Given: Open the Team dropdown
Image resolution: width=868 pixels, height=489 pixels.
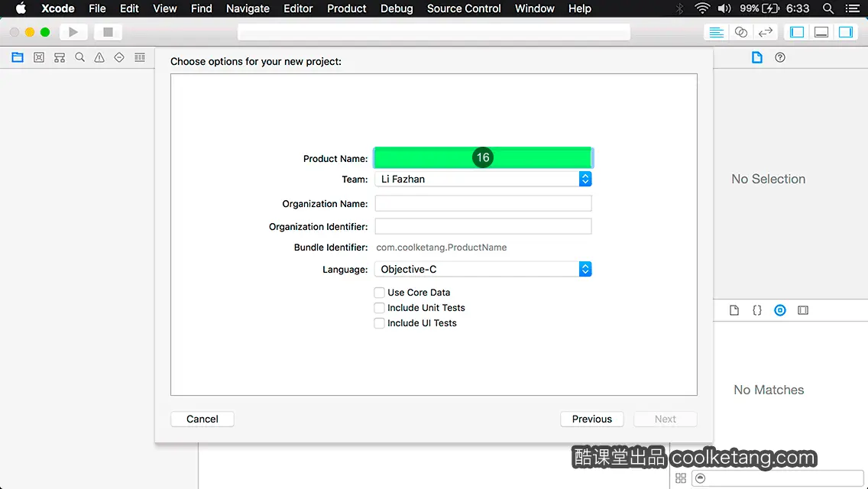Looking at the screenshot, I should tap(483, 179).
